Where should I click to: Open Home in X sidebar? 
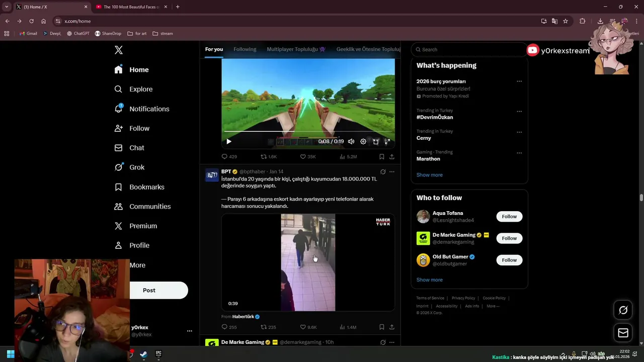(132, 70)
